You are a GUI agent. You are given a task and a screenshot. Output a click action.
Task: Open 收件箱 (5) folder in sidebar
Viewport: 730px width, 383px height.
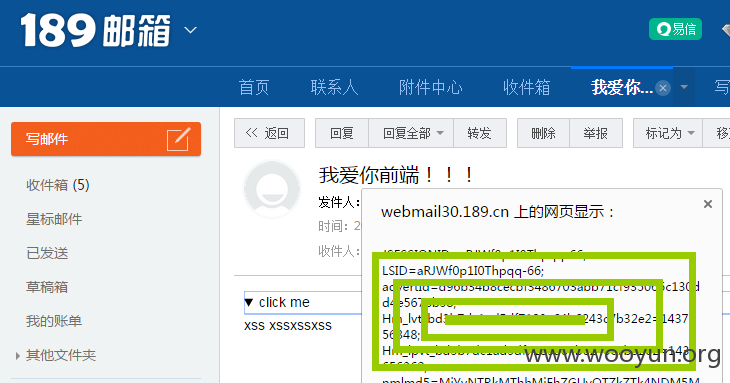pyautogui.click(x=58, y=185)
